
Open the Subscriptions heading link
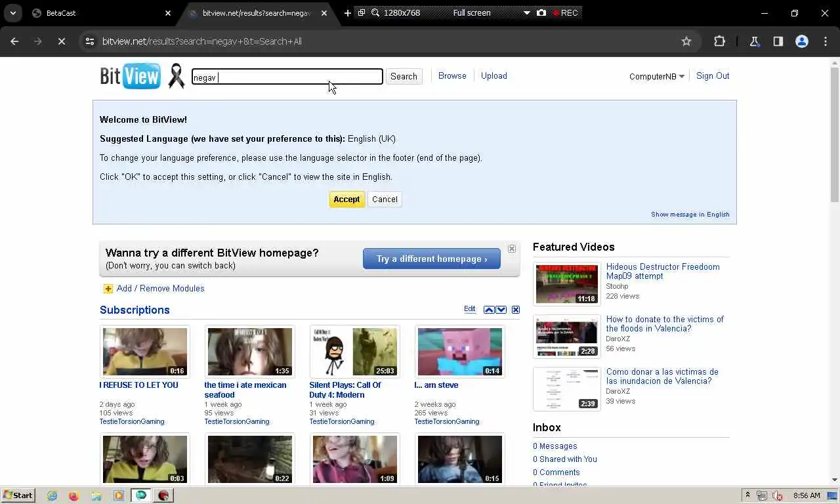pyautogui.click(x=135, y=310)
